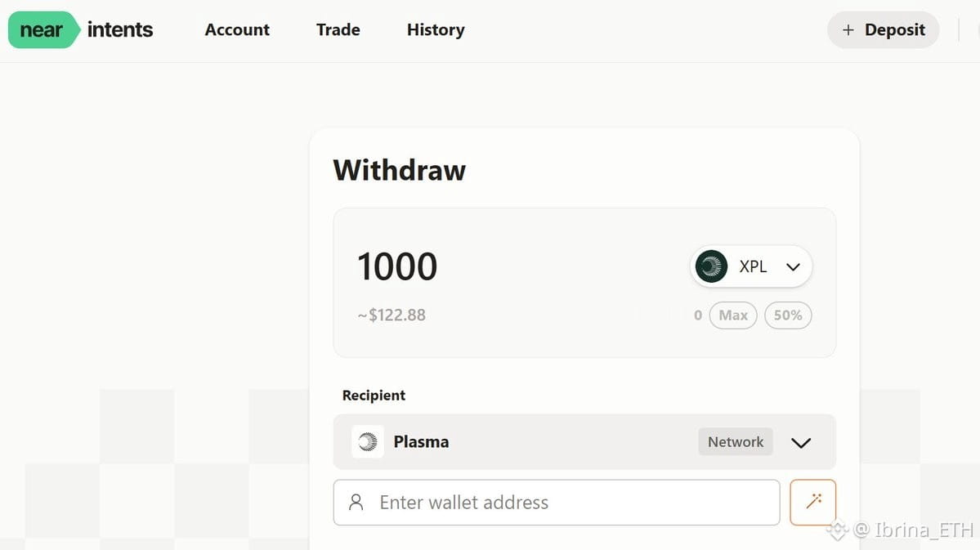Screen dimensions: 980x550
Task: Open the XPL token selector chevron
Action: 793,267
